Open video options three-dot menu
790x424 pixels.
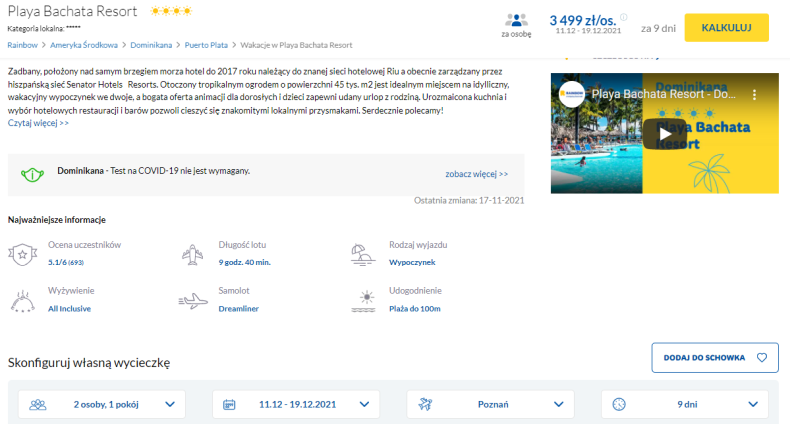(x=754, y=95)
